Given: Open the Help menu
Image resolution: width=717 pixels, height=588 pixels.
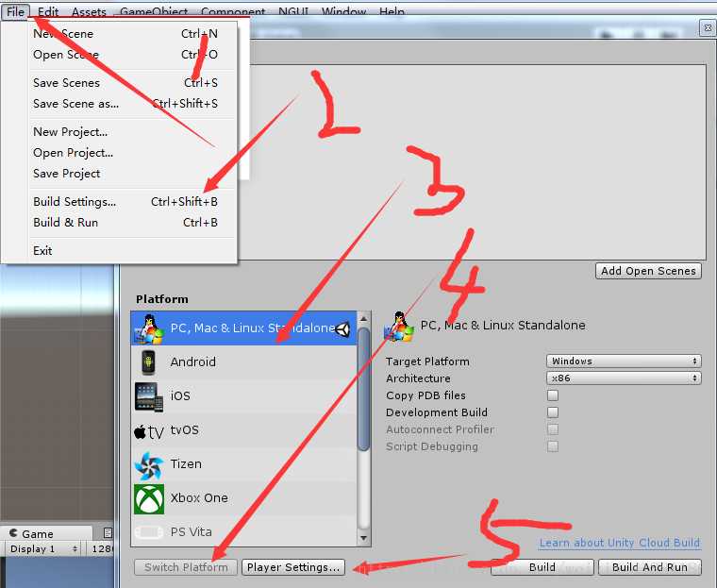Looking at the screenshot, I should pyautogui.click(x=392, y=11).
